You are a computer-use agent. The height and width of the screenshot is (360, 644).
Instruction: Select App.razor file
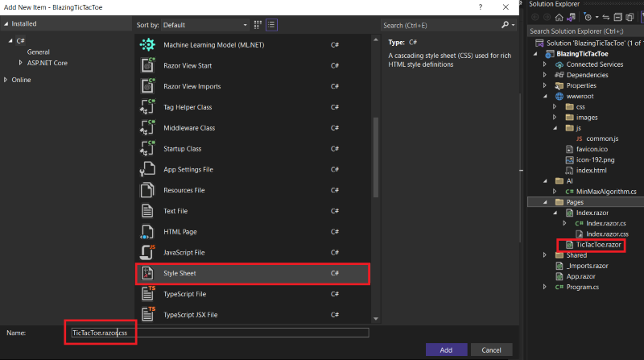pos(580,276)
